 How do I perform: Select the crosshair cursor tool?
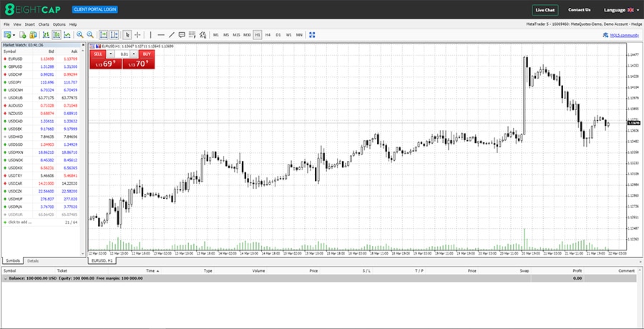[137, 34]
